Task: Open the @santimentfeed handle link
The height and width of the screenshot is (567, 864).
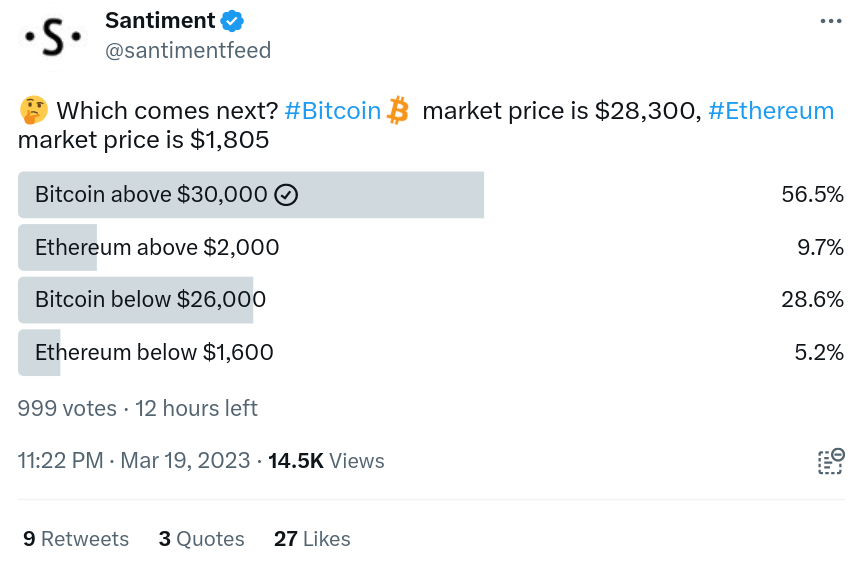Action: [x=188, y=51]
